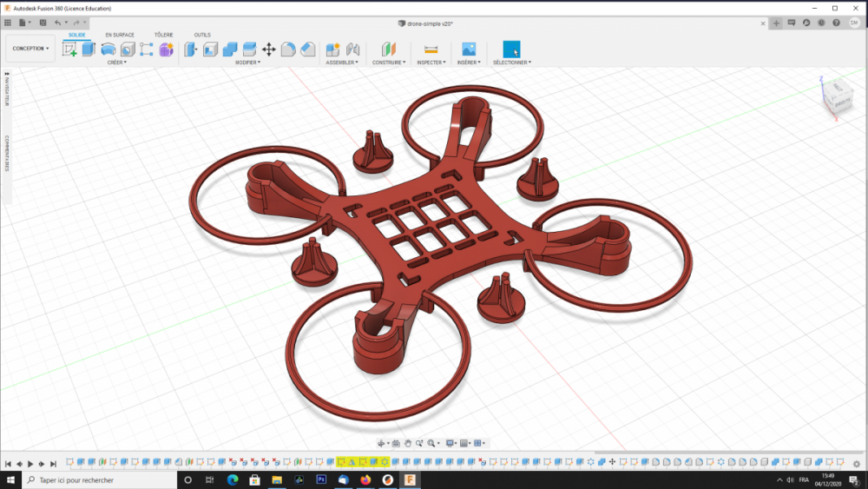Undo the last action

coord(57,23)
